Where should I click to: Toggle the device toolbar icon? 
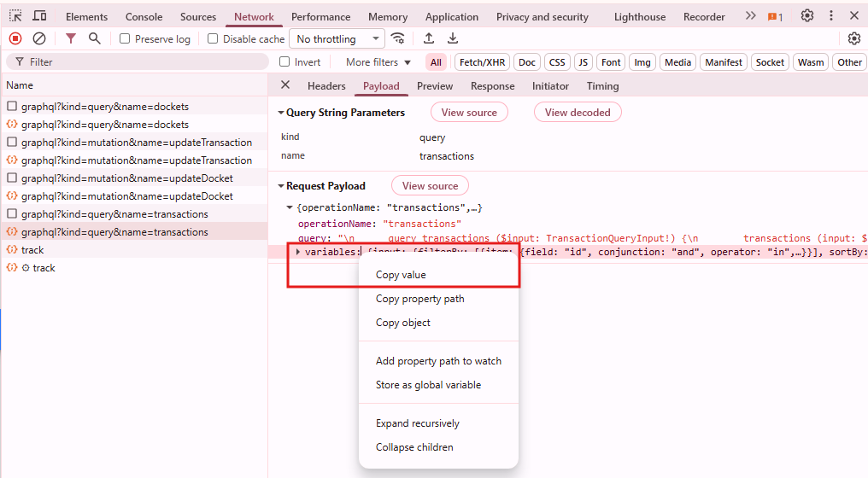point(39,16)
